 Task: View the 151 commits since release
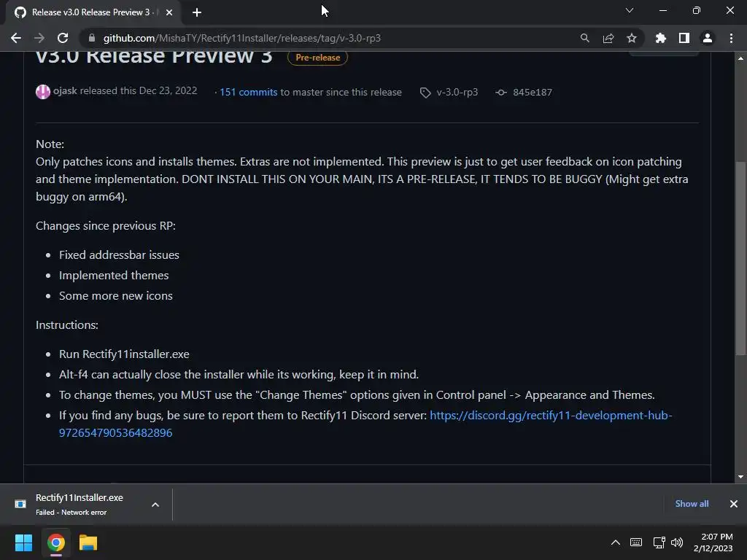tap(248, 92)
